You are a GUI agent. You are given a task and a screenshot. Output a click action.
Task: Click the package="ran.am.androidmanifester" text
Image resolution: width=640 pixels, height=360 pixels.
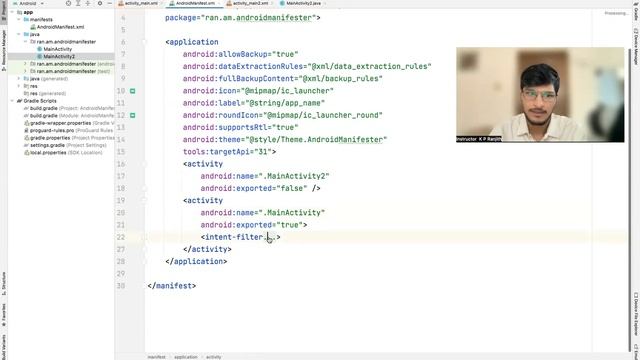[x=240, y=18]
